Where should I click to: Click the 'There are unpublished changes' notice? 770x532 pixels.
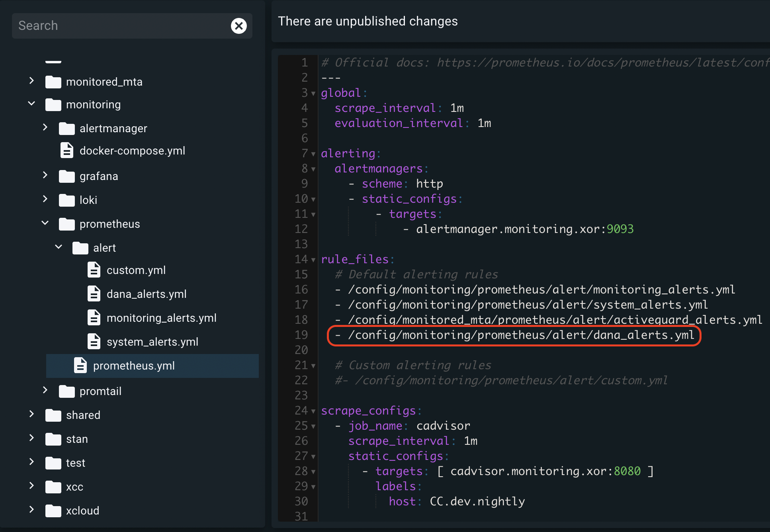tap(367, 22)
